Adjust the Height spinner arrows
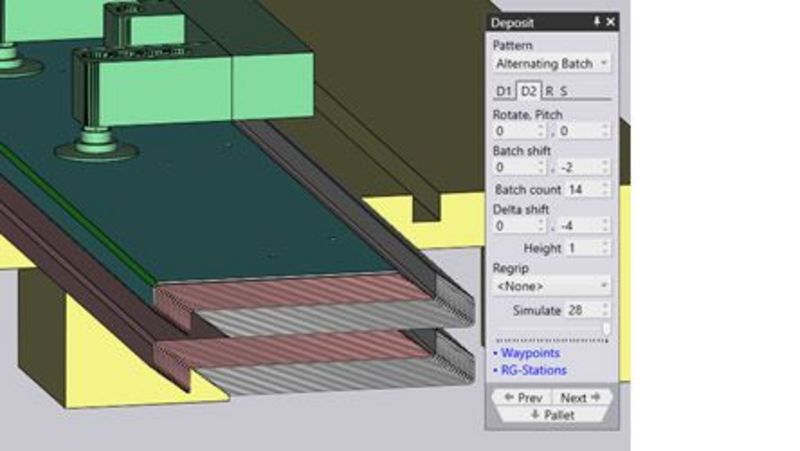Image resolution: width=800 pixels, height=451 pixels. point(605,248)
